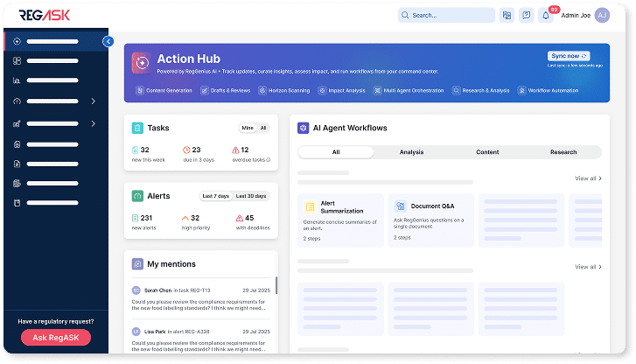The height and width of the screenshot is (364, 636).
Task: Switch to the Analysis tab
Action: coord(411,152)
